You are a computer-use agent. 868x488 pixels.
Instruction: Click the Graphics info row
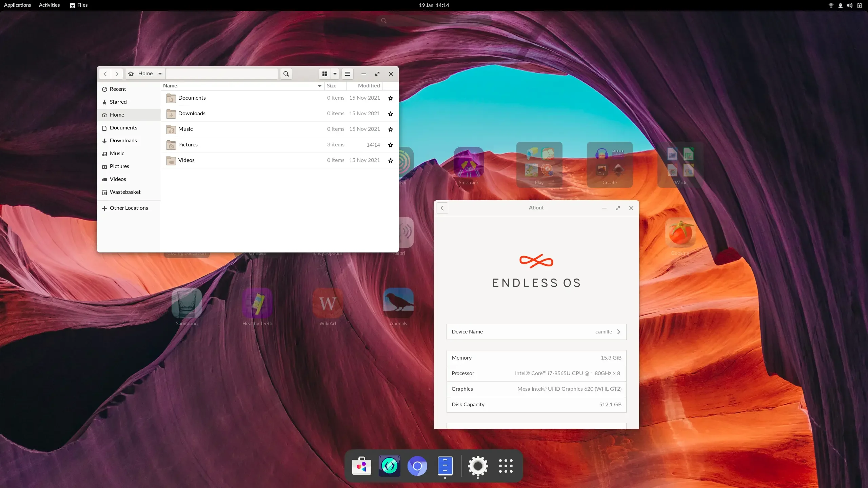click(536, 389)
